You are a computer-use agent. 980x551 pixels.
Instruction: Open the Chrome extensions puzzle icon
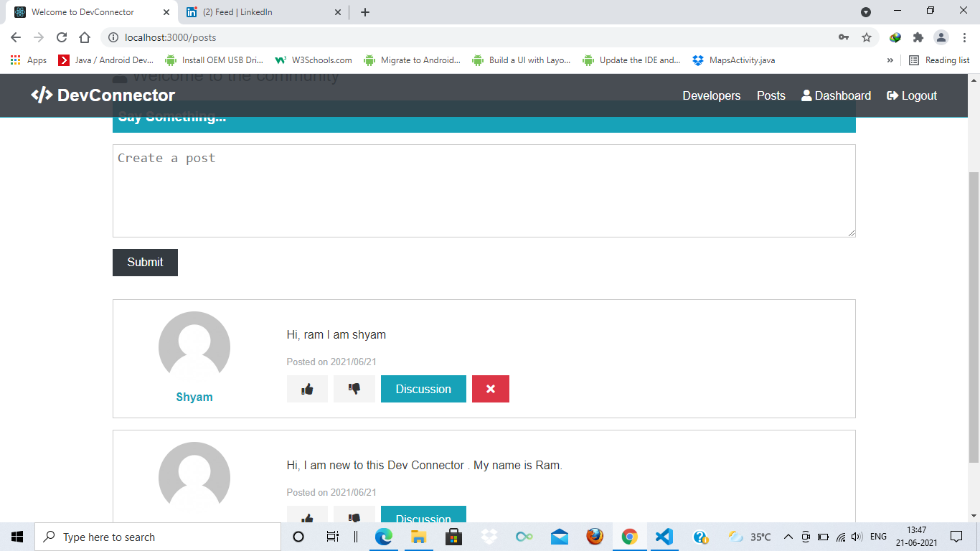(x=918, y=37)
